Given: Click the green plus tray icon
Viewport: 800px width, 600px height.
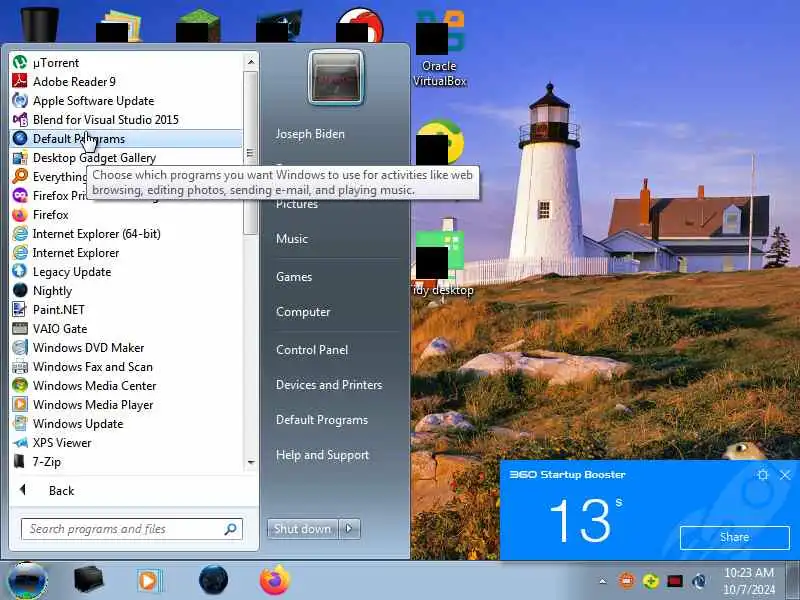Looking at the screenshot, I should point(651,581).
